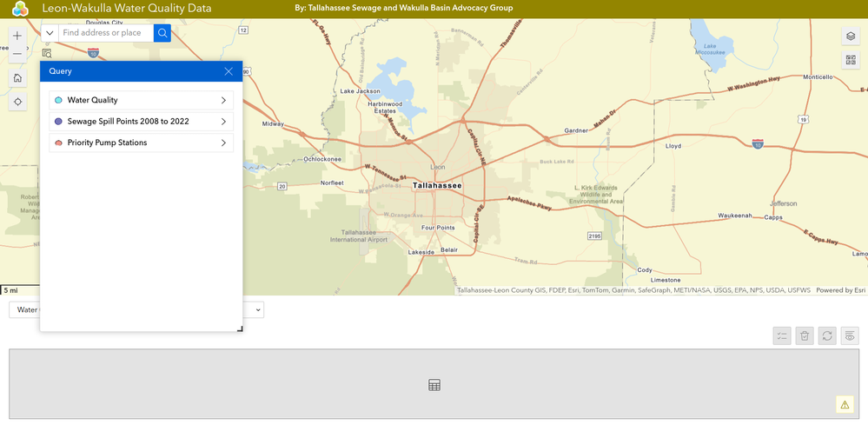Toggle the Query widget icon

click(47, 54)
